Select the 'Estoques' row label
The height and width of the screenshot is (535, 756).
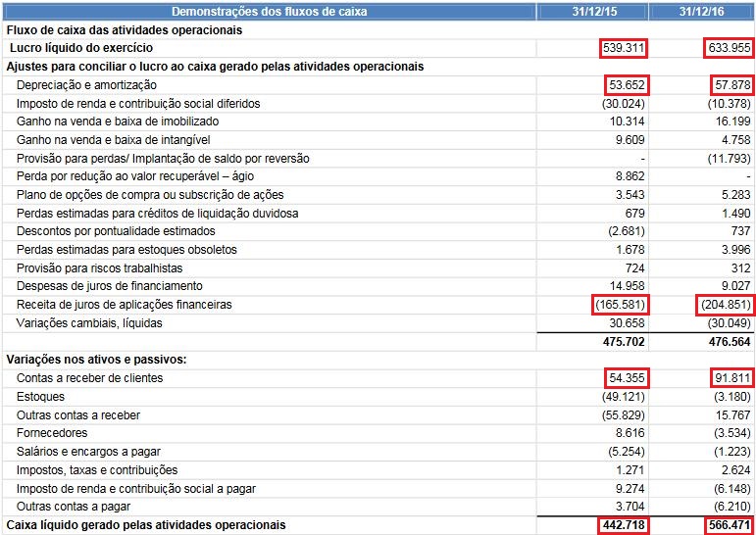(x=40, y=397)
